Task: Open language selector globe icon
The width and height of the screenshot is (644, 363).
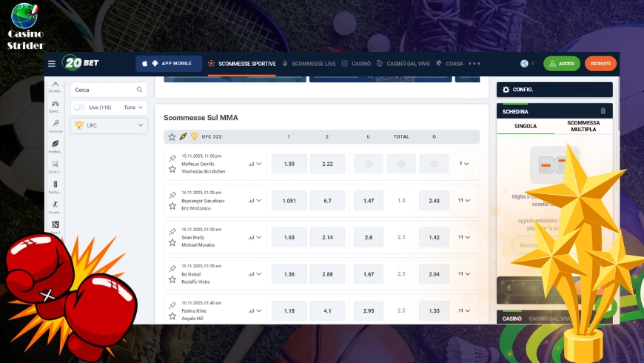Action: pos(524,64)
